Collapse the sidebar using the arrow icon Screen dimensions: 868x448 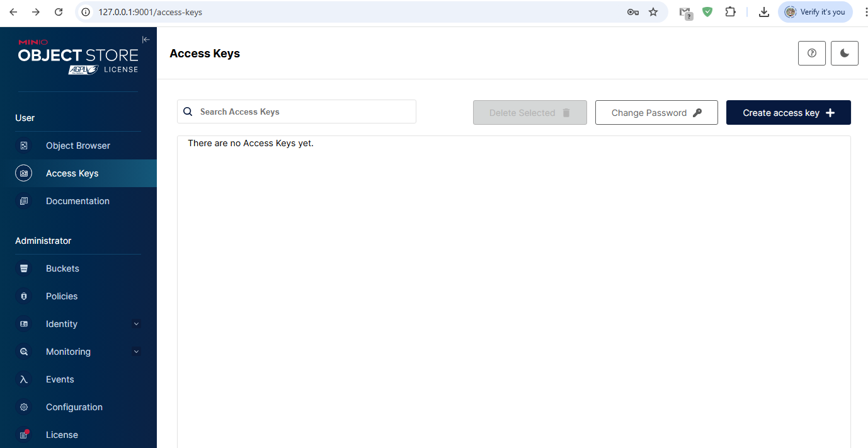[x=146, y=40]
